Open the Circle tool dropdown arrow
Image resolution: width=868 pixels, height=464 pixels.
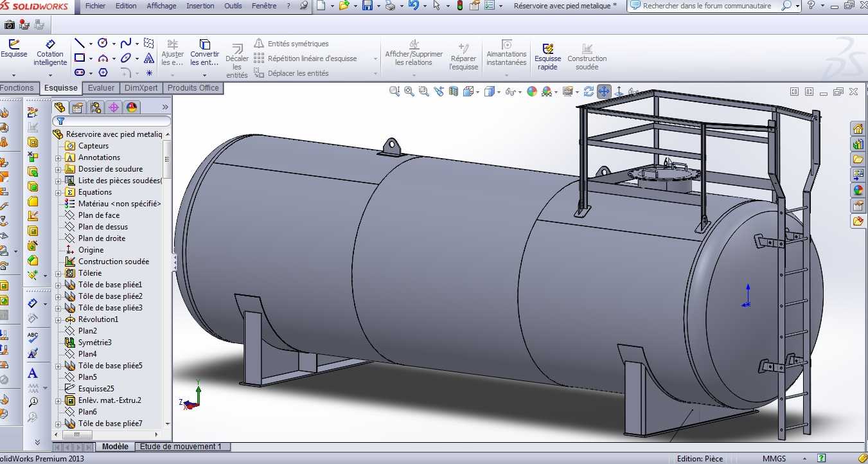point(114,44)
